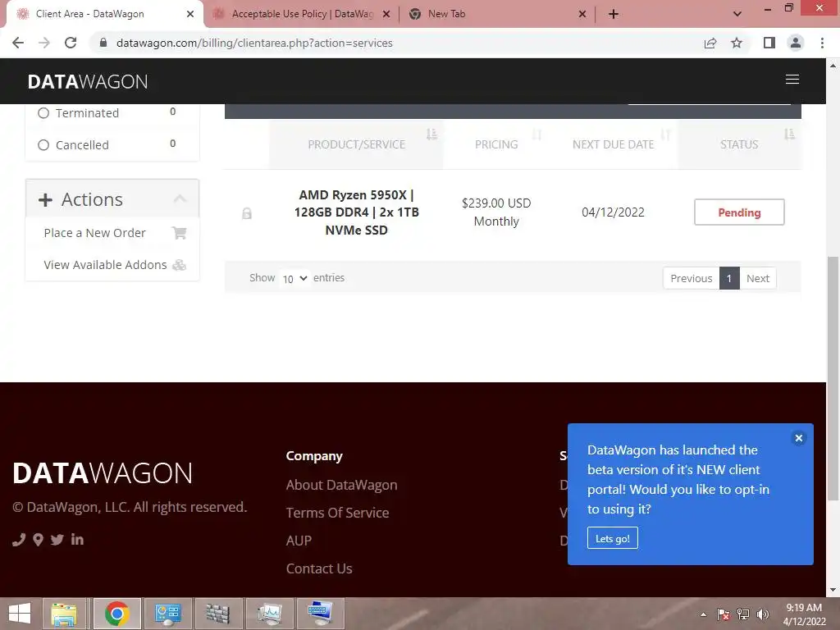Image resolution: width=840 pixels, height=630 pixels.
Task: Click the shopping cart icon beside Place a New Order
Action: (x=179, y=232)
